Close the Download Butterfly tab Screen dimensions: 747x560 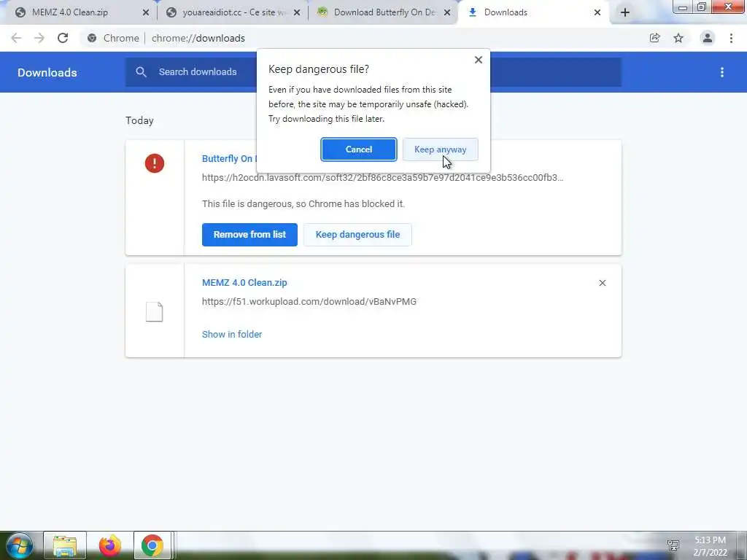click(x=447, y=12)
